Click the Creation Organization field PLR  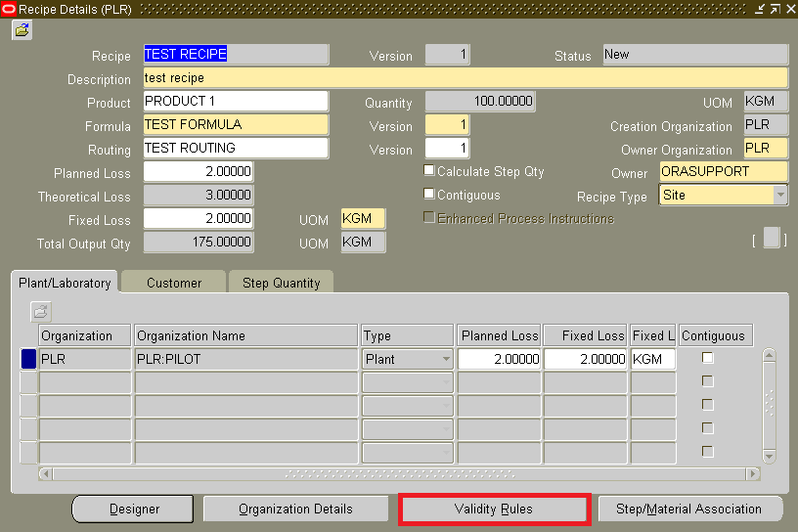coord(766,125)
